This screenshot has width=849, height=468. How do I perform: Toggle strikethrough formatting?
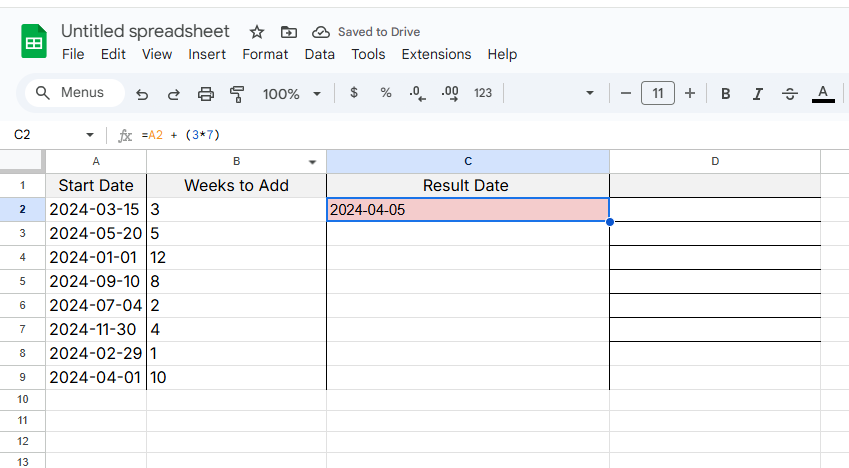(x=790, y=94)
